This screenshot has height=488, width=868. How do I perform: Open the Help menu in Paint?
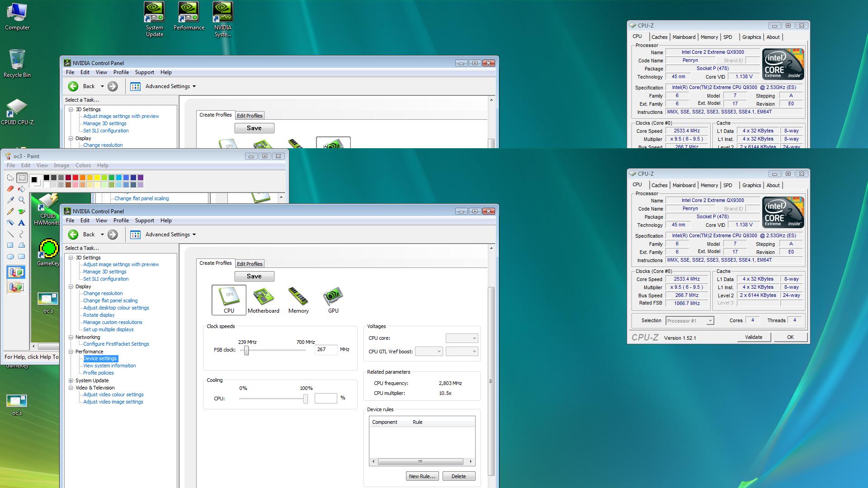point(103,165)
